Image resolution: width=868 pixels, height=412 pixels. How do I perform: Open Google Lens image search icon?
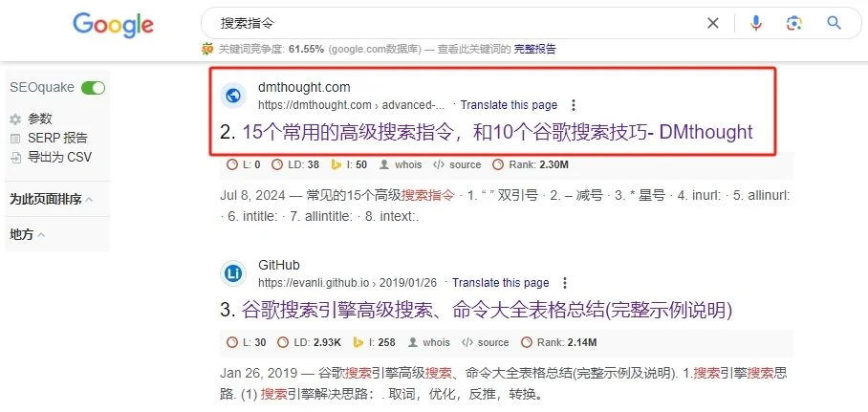click(x=793, y=23)
